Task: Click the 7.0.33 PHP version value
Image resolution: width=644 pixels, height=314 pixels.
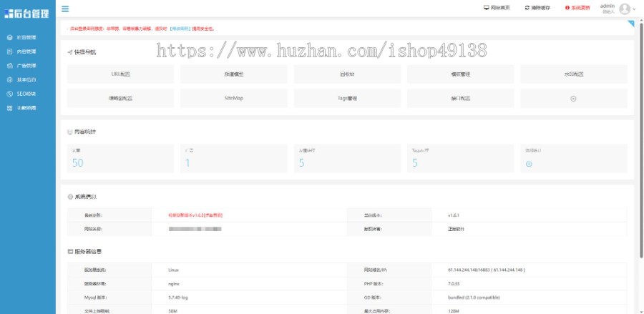Action: (454, 284)
